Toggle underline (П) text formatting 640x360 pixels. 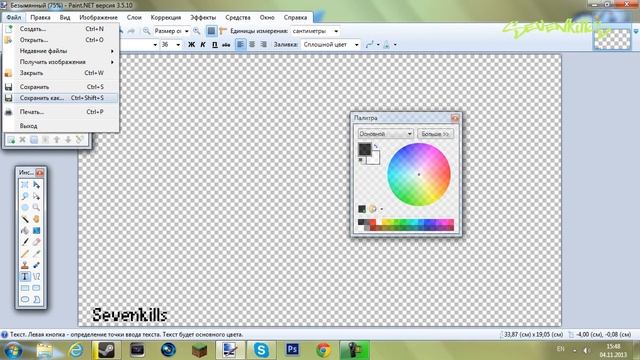(215, 44)
